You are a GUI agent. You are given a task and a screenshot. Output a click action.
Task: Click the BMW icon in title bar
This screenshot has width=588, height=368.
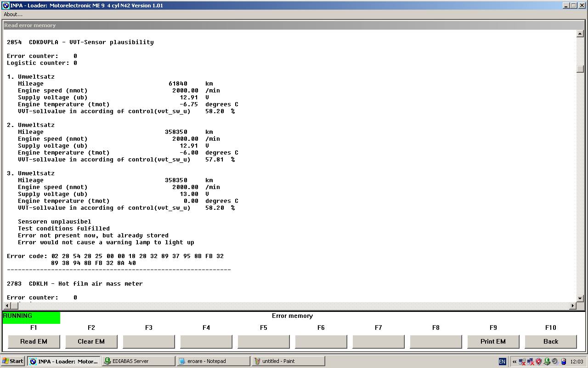(6, 6)
